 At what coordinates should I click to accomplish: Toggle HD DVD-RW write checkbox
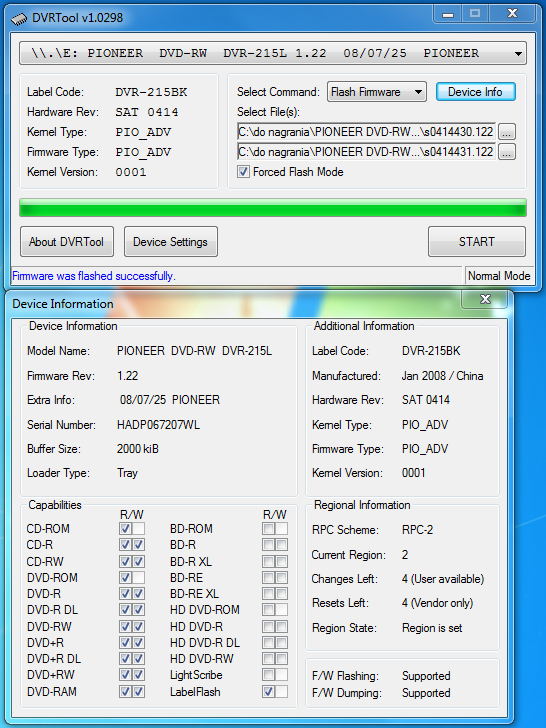point(281,658)
